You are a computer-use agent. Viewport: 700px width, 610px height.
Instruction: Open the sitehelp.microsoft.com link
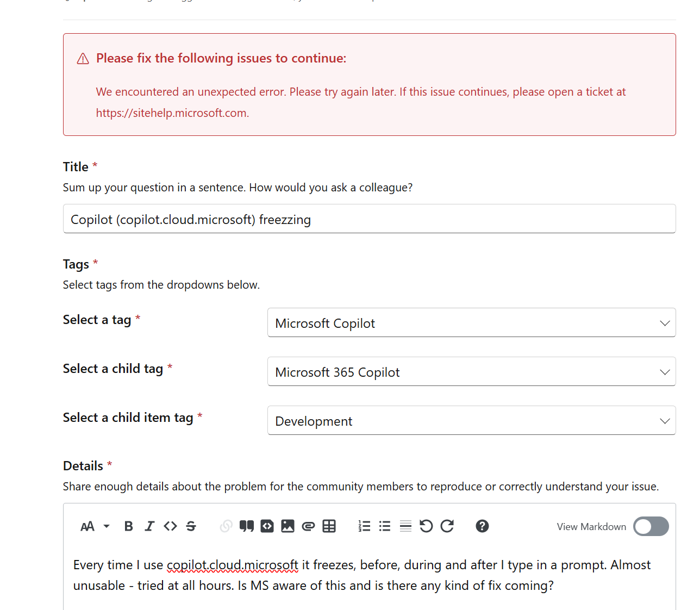click(171, 113)
